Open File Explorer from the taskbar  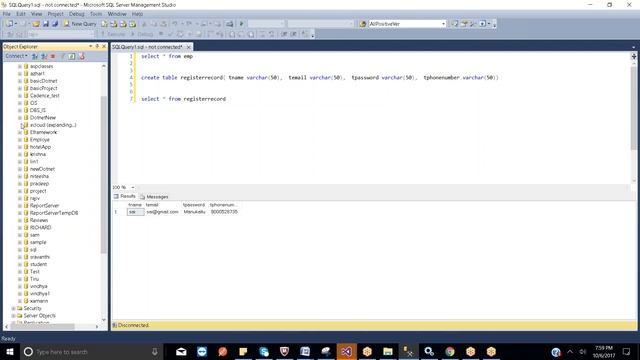coord(388,351)
